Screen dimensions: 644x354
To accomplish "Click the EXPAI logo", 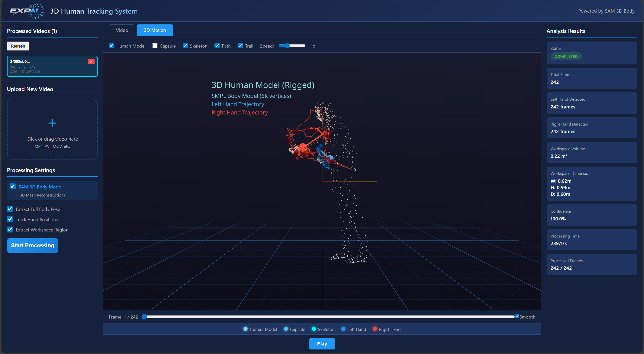I will tap(27, 11).
